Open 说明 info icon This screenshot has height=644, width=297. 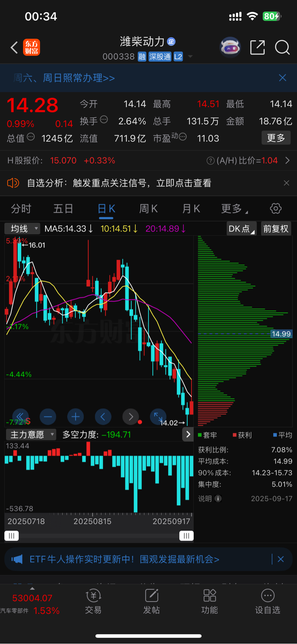218,498
